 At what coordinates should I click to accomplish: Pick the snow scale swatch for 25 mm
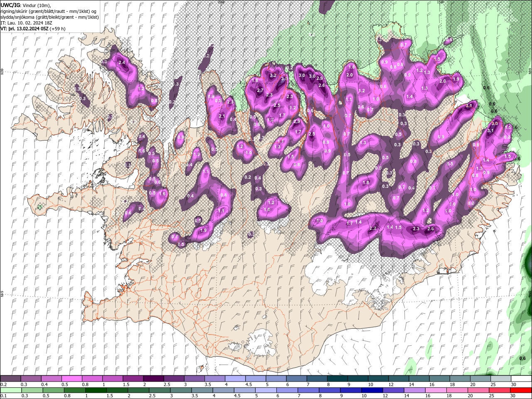coord(501,379)
